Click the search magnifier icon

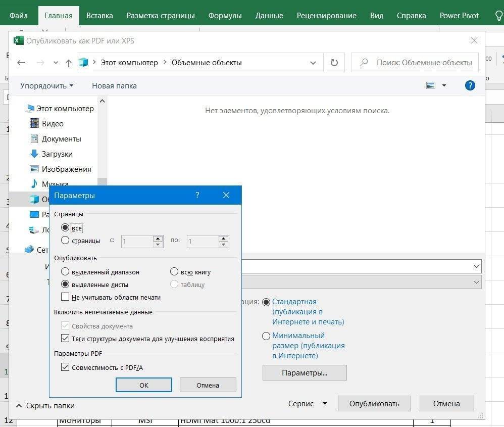tap(364, 62)
